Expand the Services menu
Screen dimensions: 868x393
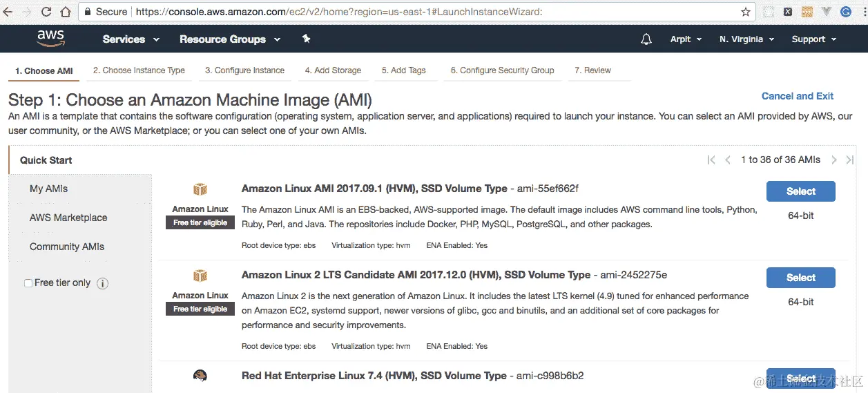[131, 39]
